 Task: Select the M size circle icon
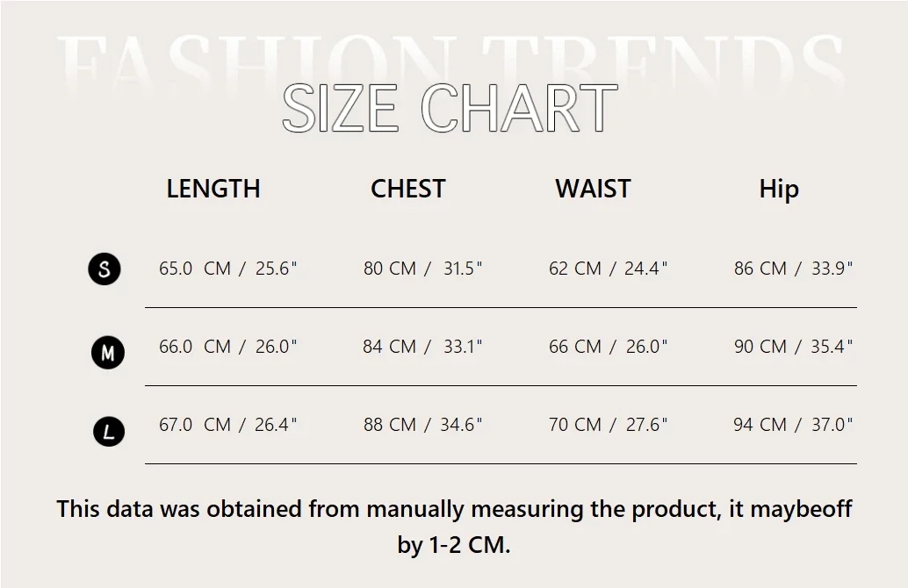coord(108,353)
